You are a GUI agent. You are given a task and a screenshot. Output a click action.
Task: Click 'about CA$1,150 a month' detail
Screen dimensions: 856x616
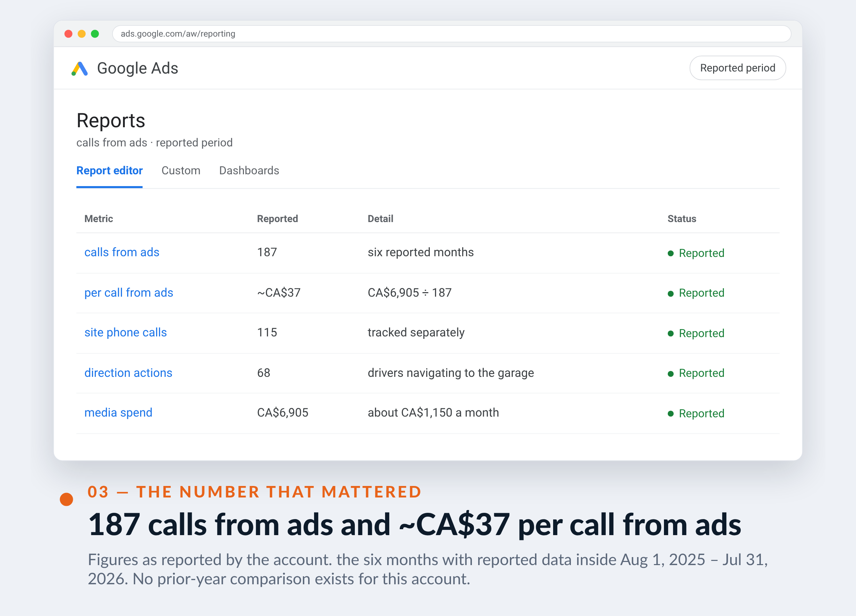(x=433, y=412)
